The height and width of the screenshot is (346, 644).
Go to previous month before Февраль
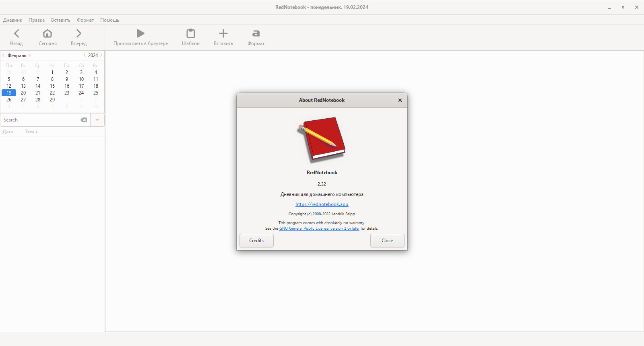(x=4, y=56)
